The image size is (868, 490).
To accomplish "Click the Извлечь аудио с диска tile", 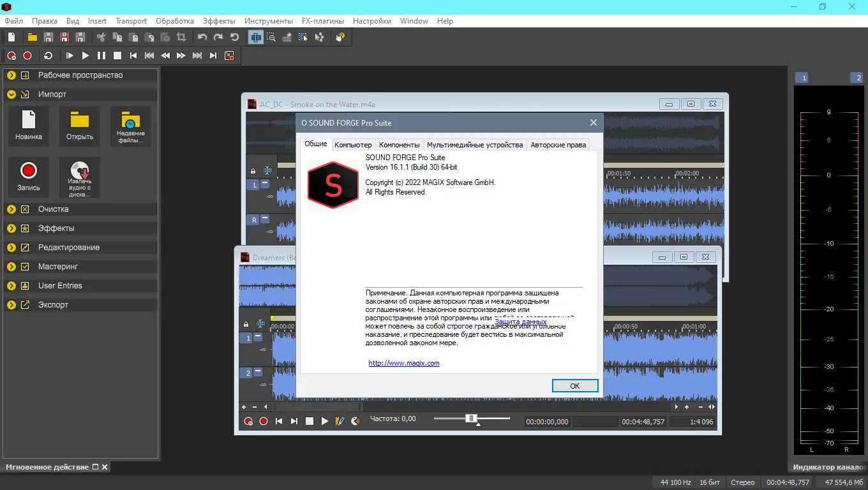I will [x=80, y=177].
